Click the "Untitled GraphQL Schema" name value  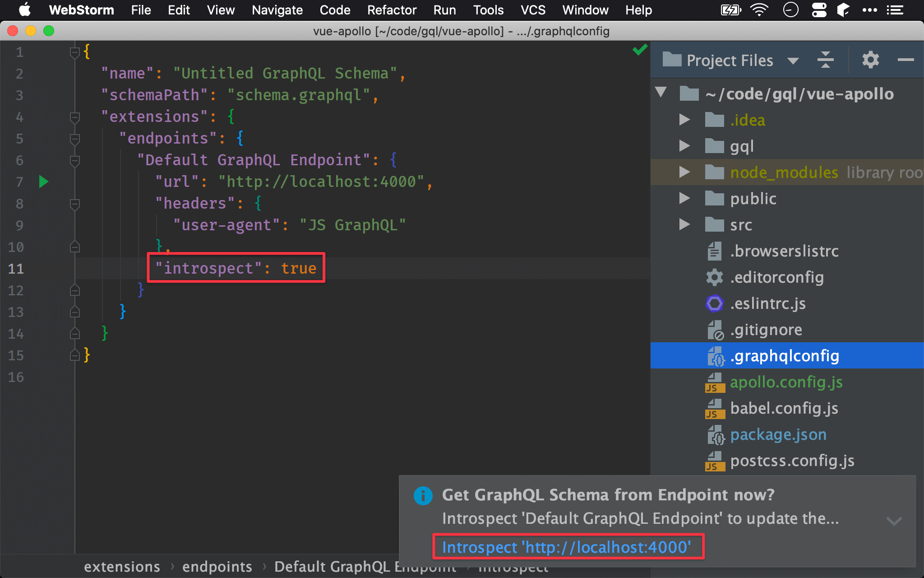pos(285,74)
